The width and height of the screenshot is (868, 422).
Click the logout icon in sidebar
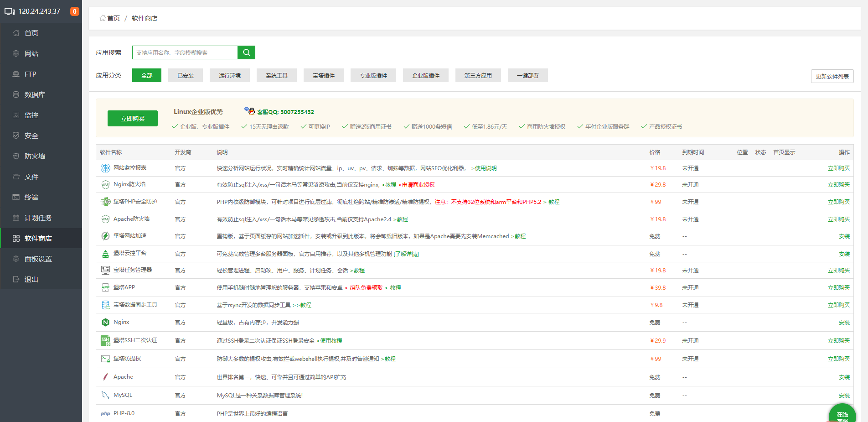[16, 279]
